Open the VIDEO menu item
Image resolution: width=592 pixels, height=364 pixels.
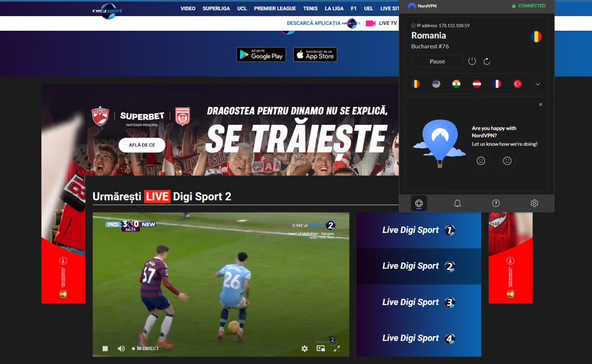[188, 8]
